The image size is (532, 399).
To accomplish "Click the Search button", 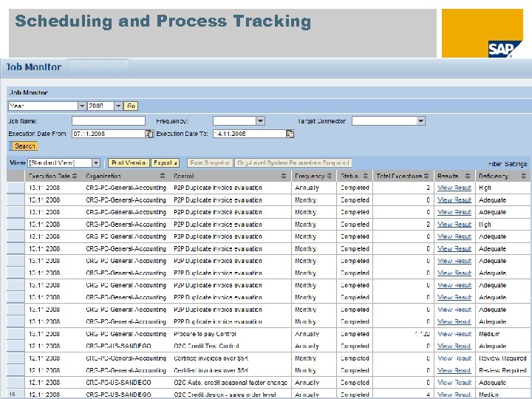I will (x=24, y=146).
